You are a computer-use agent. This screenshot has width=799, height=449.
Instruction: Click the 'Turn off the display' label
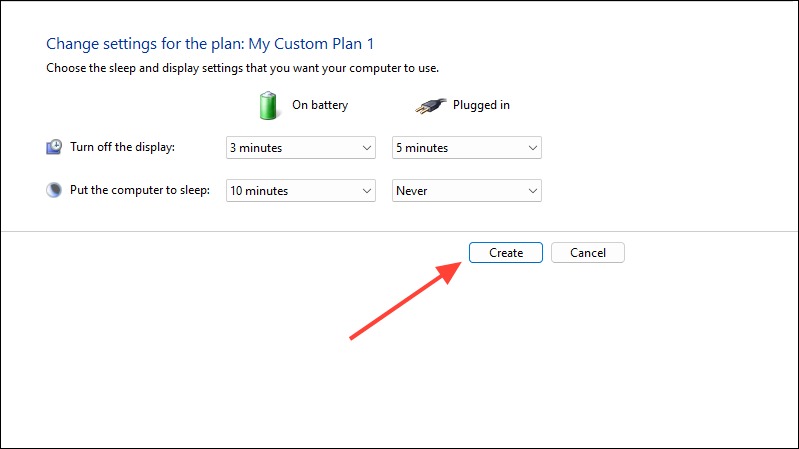coord(122,147)
